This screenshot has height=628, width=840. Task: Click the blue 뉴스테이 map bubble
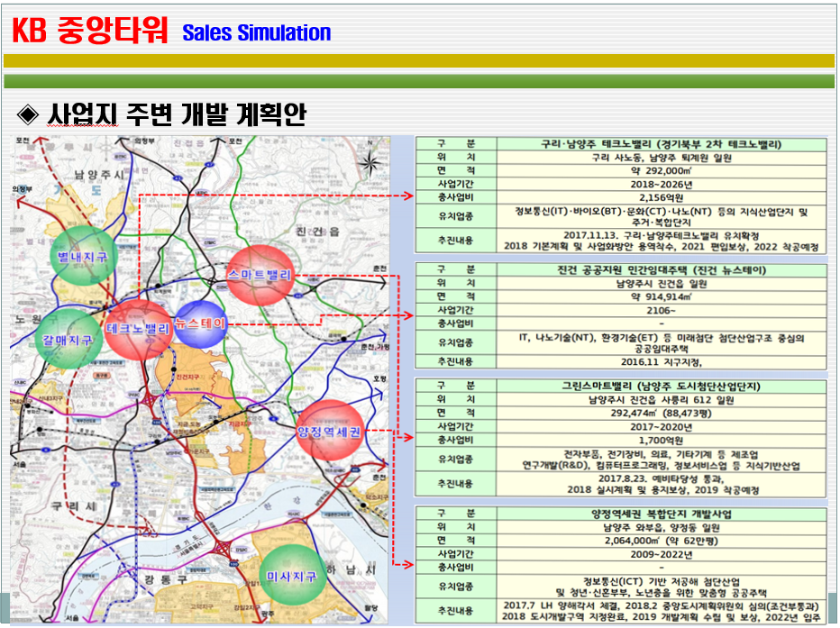coord(201,323)
